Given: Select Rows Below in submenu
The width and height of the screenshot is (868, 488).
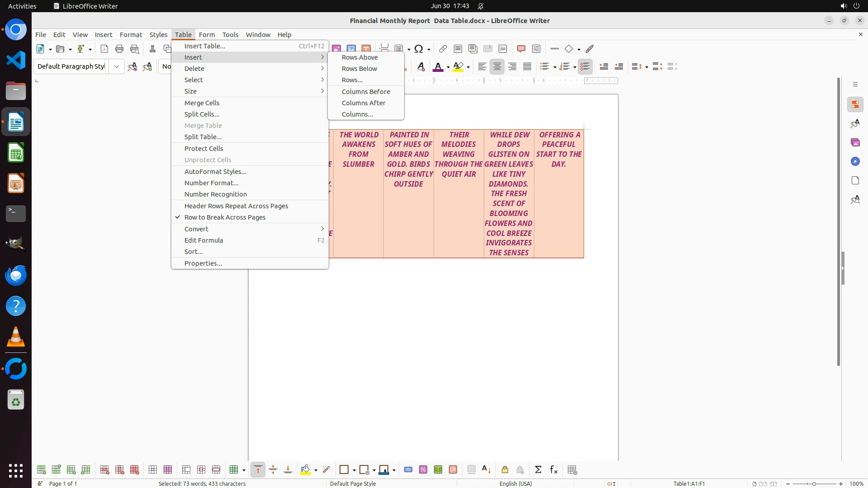Looking at the screenshot, I should pos(359,69).
